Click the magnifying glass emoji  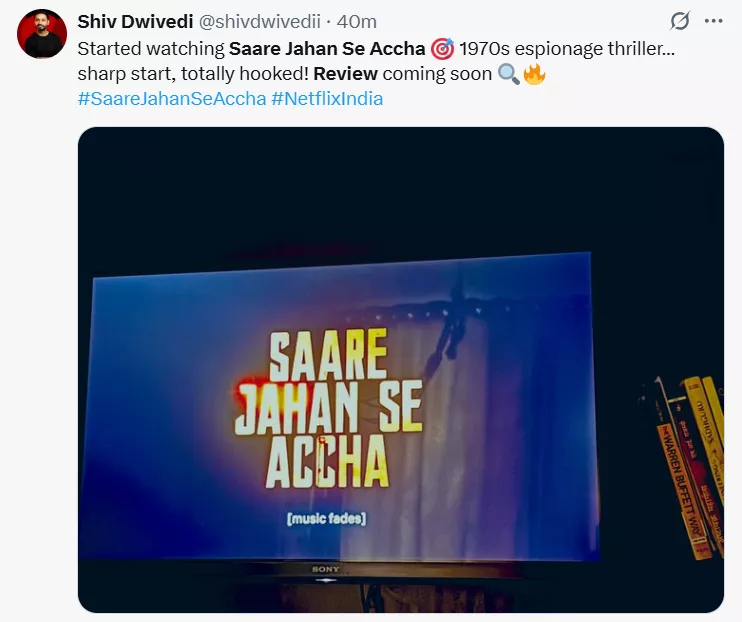coord(509,74)
